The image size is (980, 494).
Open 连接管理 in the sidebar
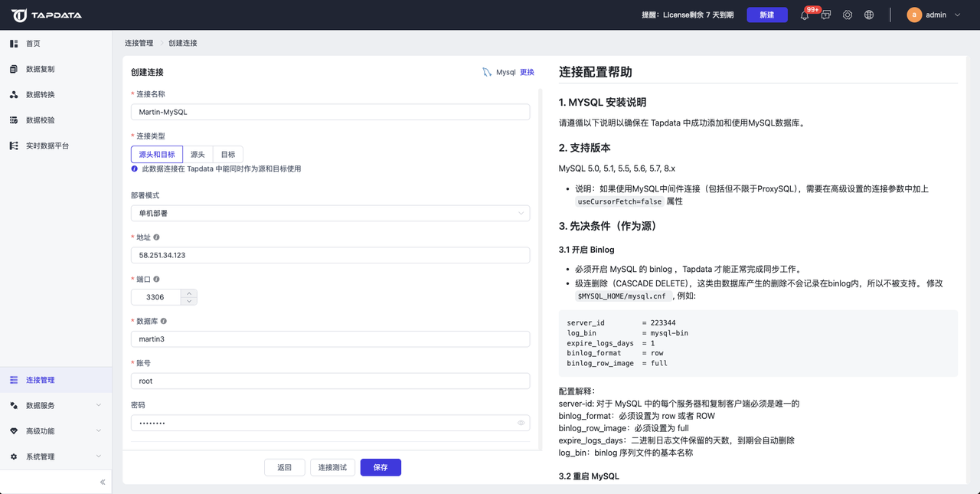(x=56, y=380)
